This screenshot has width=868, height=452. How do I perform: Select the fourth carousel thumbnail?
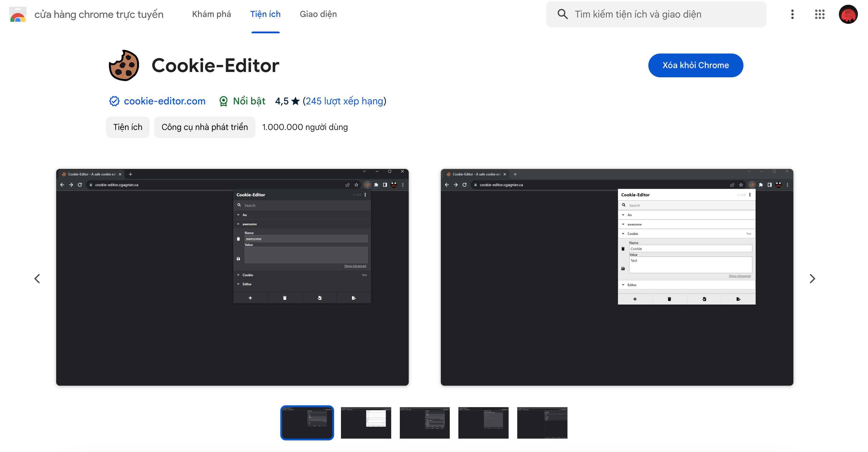[x=483, y=423]
